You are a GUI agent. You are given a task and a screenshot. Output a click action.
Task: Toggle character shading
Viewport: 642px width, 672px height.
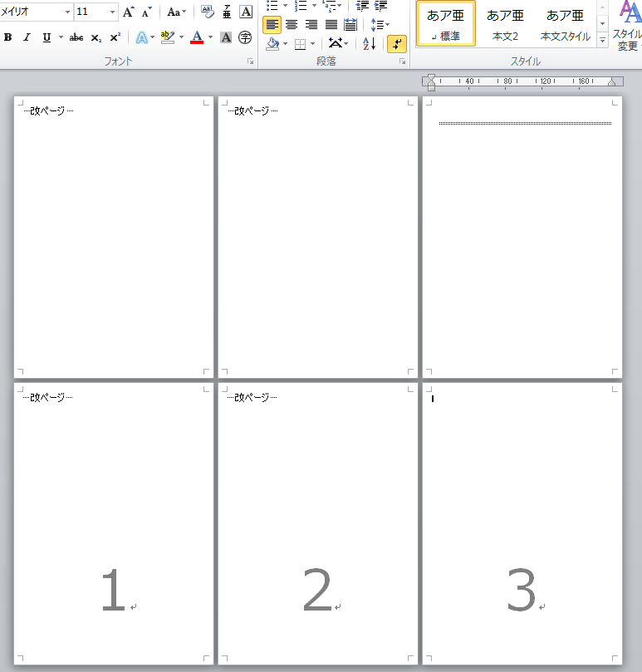point(226,37)
